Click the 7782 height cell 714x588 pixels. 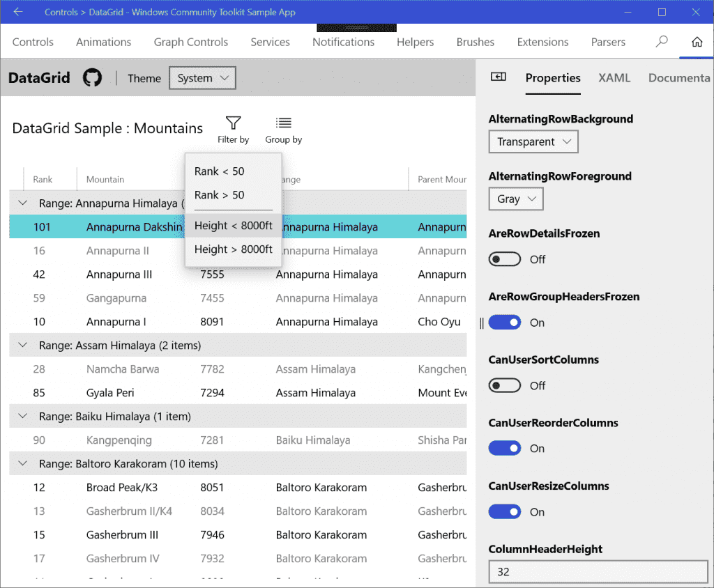(212, 369)
